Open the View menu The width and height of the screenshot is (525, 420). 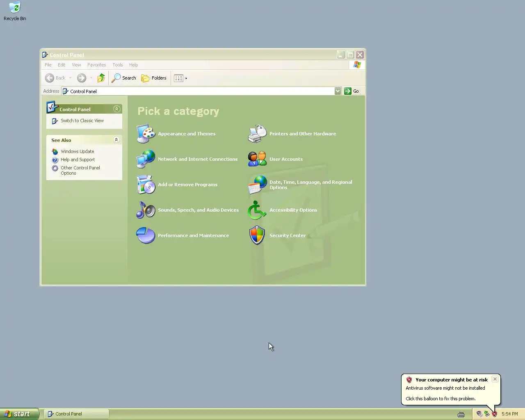(76, 65)
